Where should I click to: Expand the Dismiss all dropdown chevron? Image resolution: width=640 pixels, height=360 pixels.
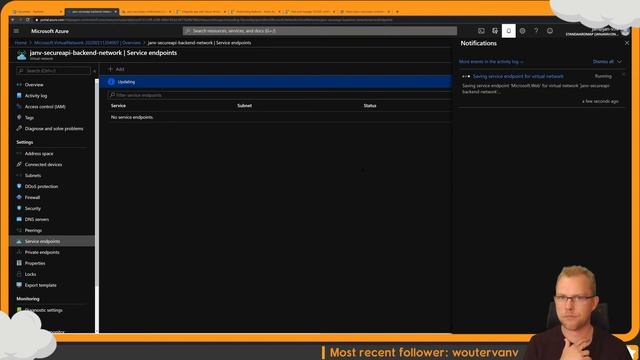pyautogui.click(x=620, y=62)
